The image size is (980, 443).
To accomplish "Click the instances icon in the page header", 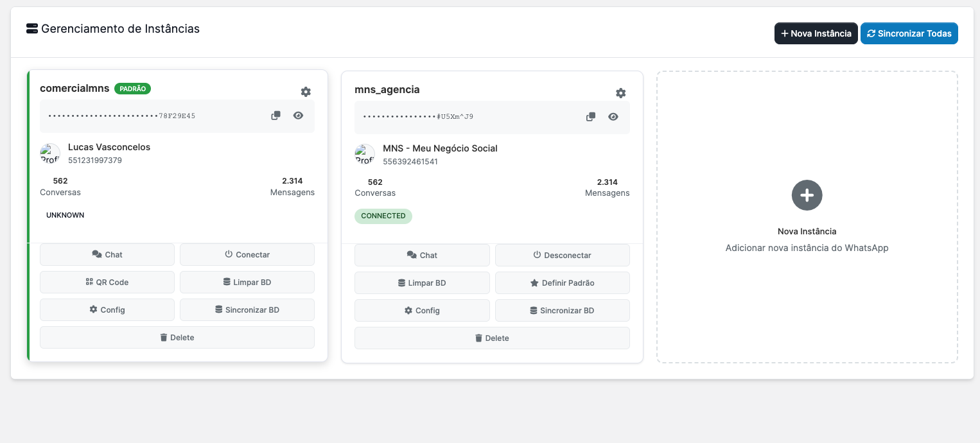I will [31, 28].
